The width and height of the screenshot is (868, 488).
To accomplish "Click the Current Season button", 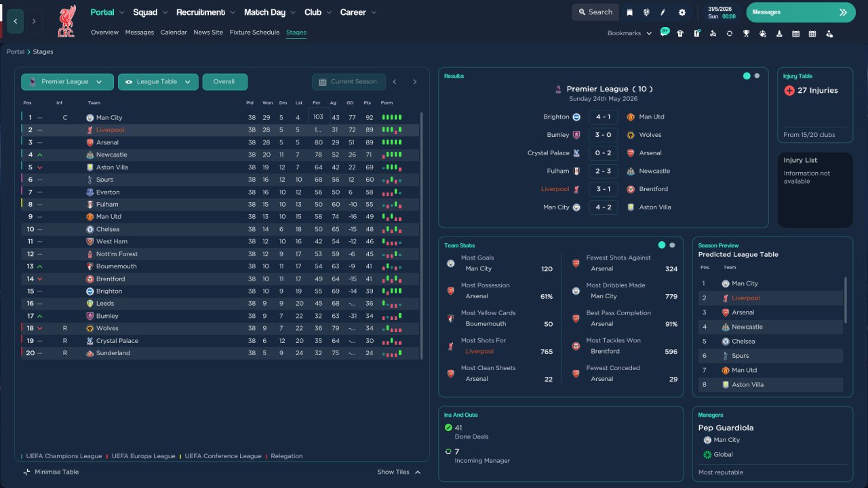I will [349, 82].
